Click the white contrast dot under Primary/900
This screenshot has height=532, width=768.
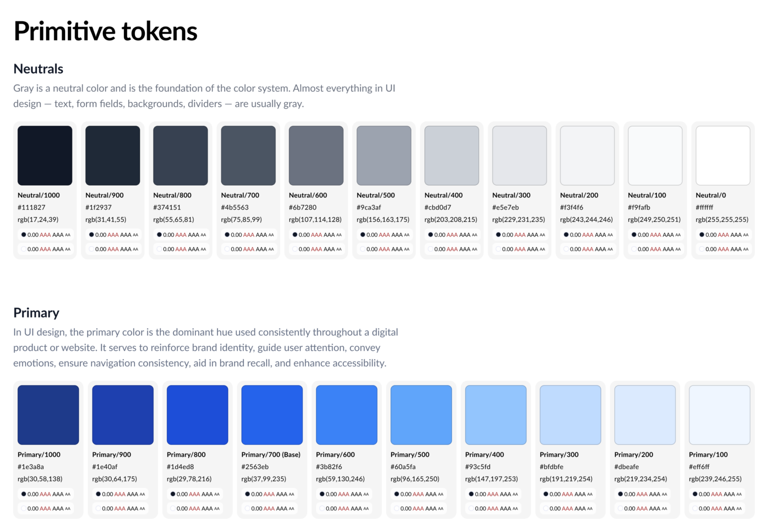(98, 508)
